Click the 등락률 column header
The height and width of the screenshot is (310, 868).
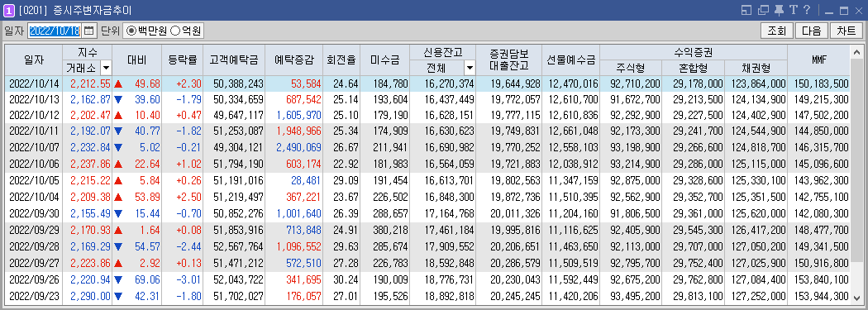pos(182,60)
